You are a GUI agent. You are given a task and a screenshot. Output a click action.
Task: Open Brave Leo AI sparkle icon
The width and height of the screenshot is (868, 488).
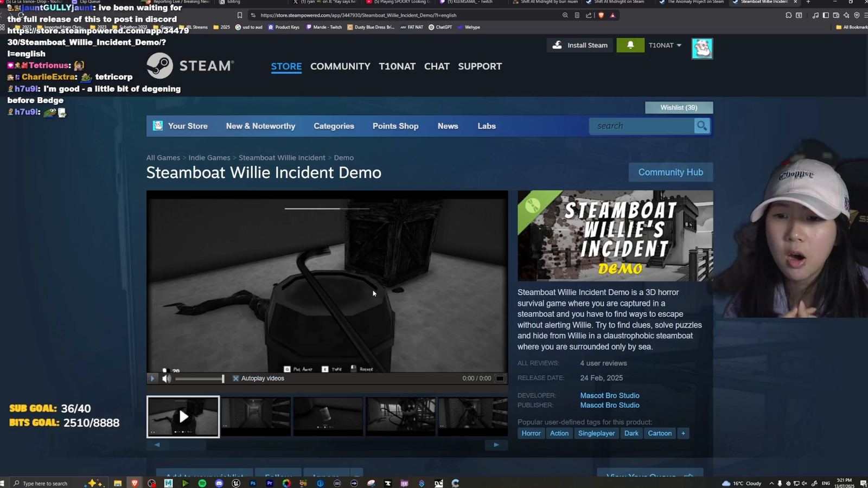(846, 15)
